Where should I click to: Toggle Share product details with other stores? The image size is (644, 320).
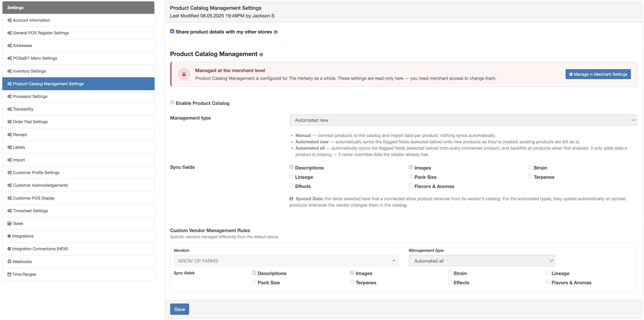point(172,31)
